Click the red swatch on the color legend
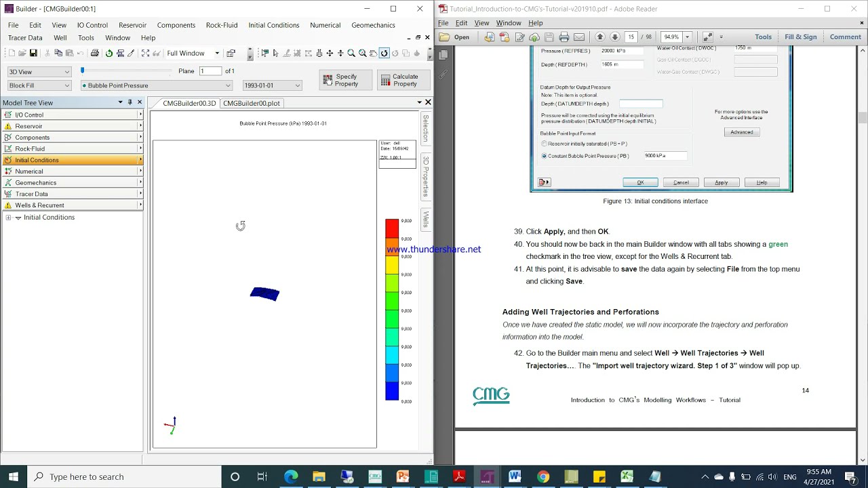This screenshot has width=868, height=488. click(392, 228)
